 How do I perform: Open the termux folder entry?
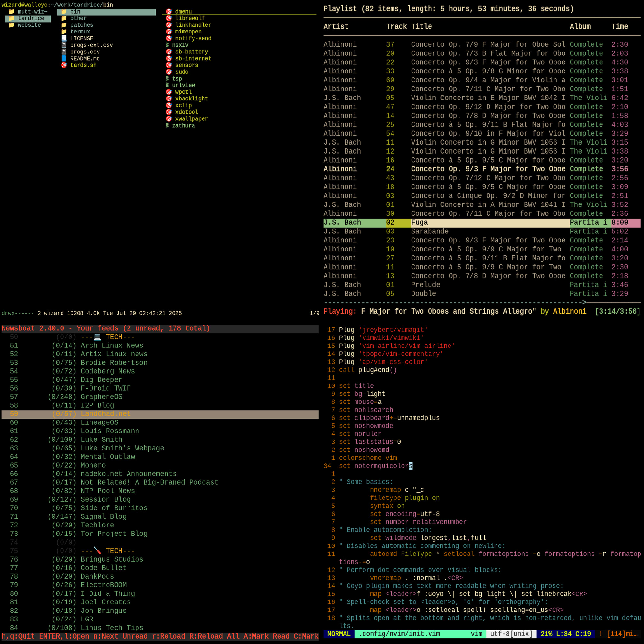pyautogui.click(x=80, y=32)
